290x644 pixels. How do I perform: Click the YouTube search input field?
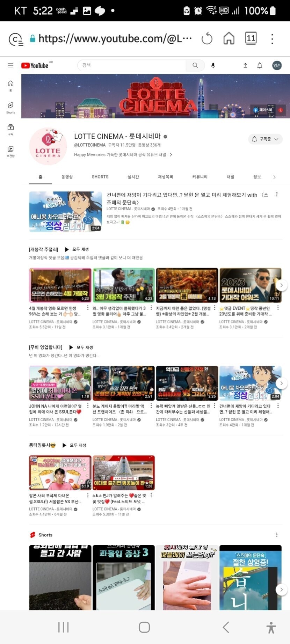[x=133, y=65]
